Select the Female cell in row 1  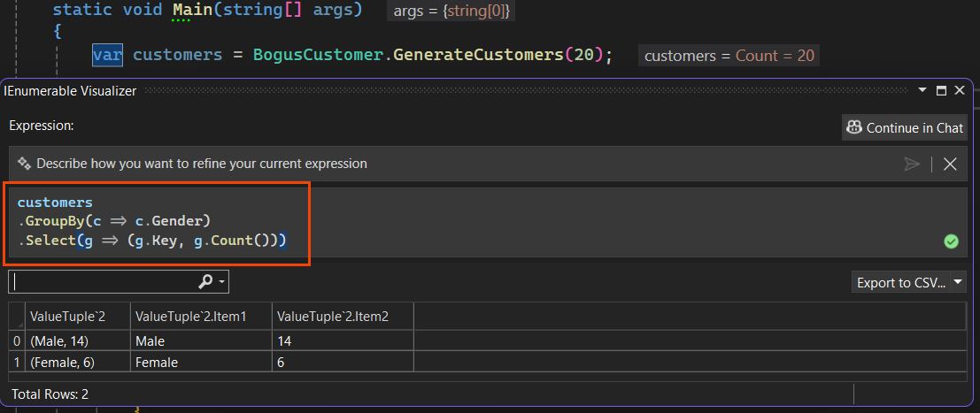tap(201, 363)
